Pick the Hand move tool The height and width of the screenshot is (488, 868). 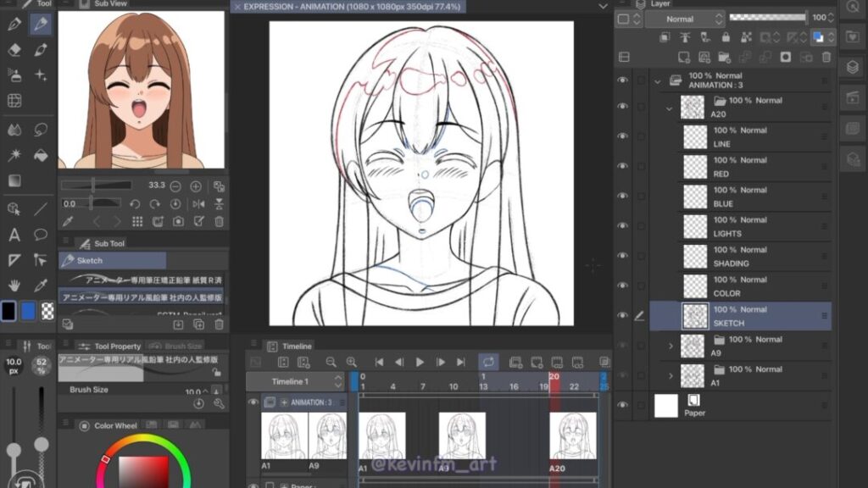[14, 286]
